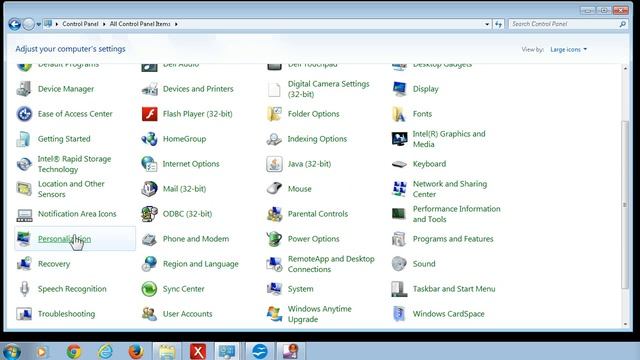640x360 pixels.
Task: Open the View by Large icons dropdown
Action: (x=568, y=49)
